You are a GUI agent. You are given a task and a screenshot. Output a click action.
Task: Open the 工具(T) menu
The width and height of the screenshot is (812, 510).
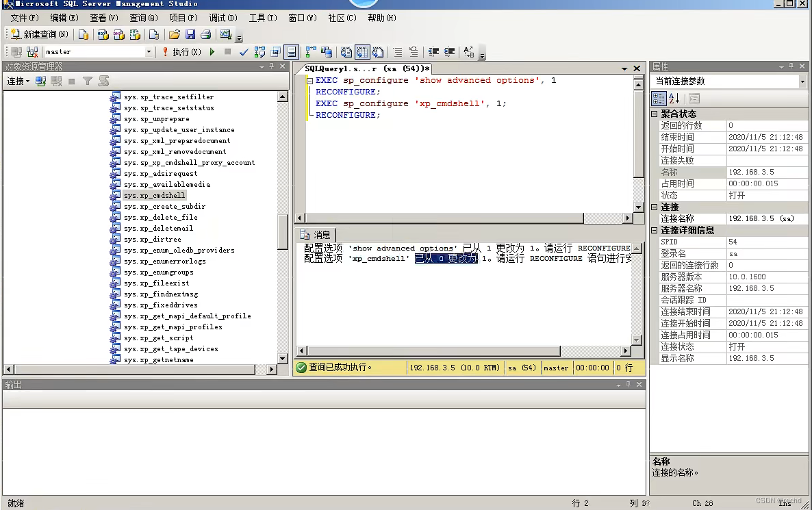click(262, 18)
